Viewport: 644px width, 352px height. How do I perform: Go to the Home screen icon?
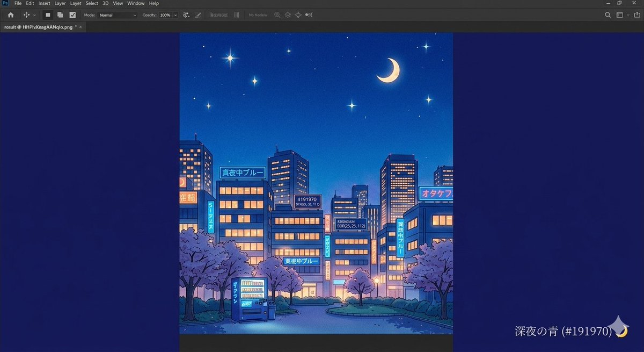[11, 15]
